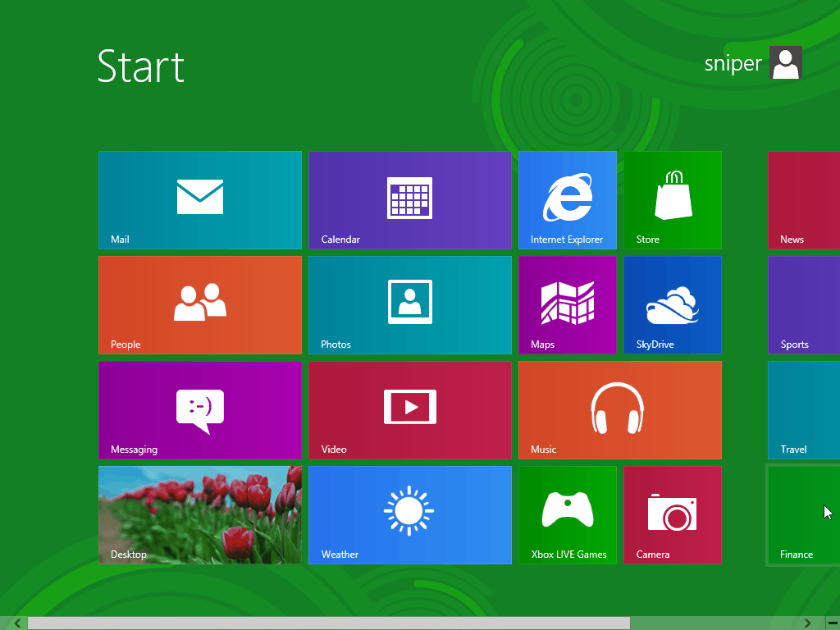The image size is (840, 630).
Task: Open the Video tile
Action: [410, 410]
